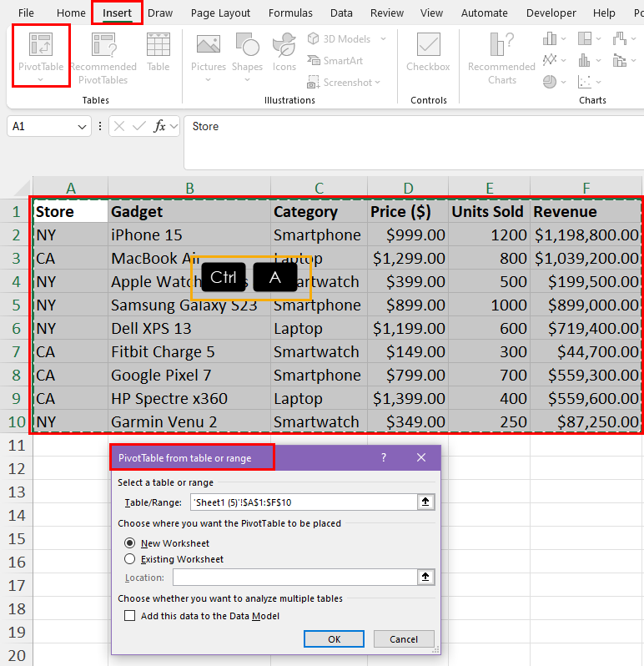Click the hierarchy treemap chart icon

[585, 38]
